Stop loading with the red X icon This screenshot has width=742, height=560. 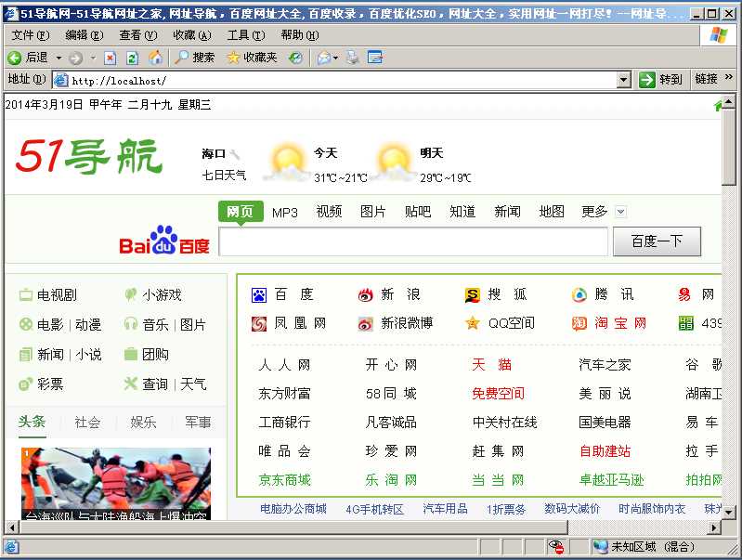110,59
